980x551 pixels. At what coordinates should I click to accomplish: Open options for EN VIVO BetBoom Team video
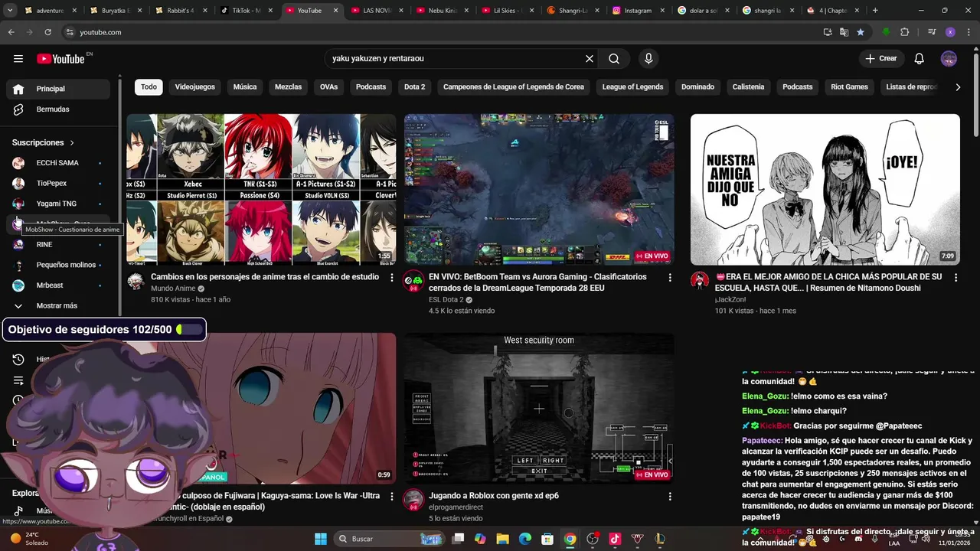[670, 278]
